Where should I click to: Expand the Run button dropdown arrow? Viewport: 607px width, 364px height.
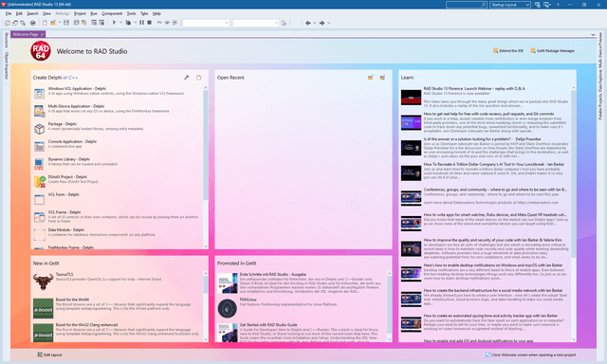120,23
